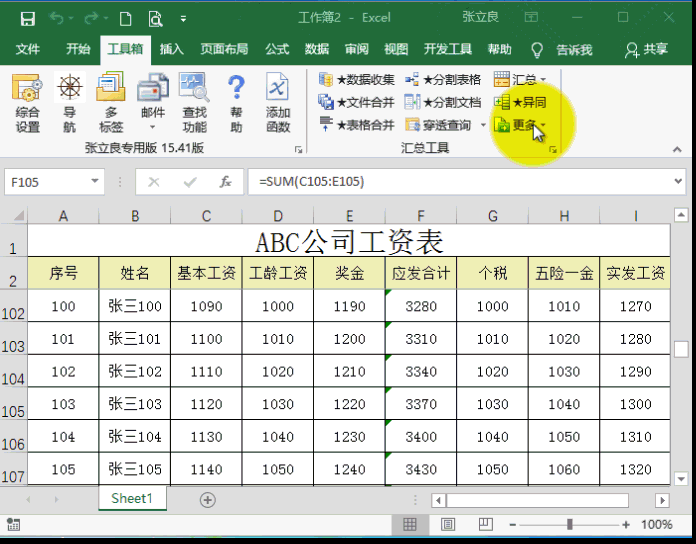Switch to Normal view in status bar
Screen dimensions: 696x544
coord(410,524)
